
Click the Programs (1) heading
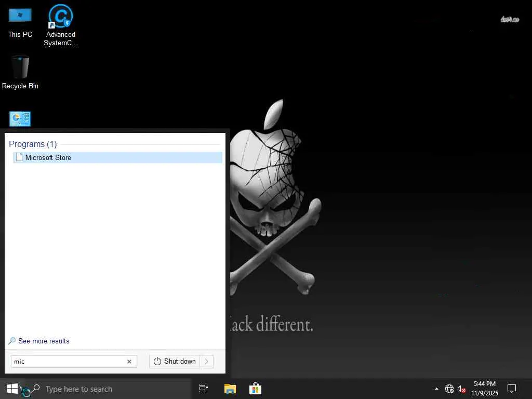(x=33, y=144)
